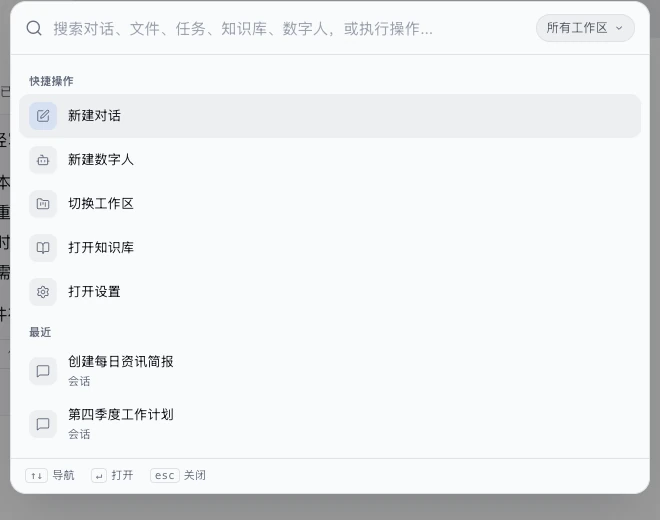Click the 打开 label in footer

[122, 475]
